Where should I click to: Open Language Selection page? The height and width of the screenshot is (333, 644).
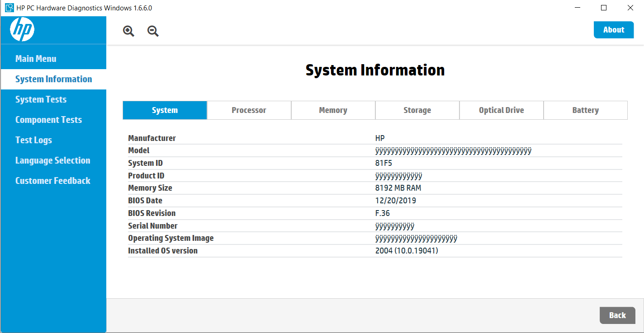coord(52,160)
